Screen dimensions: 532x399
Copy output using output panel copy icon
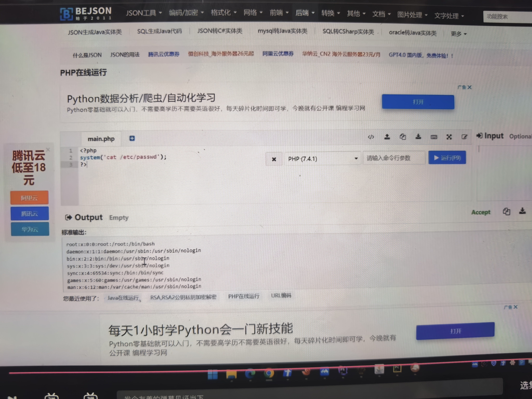pyautogui.click(x=506, y=212)
